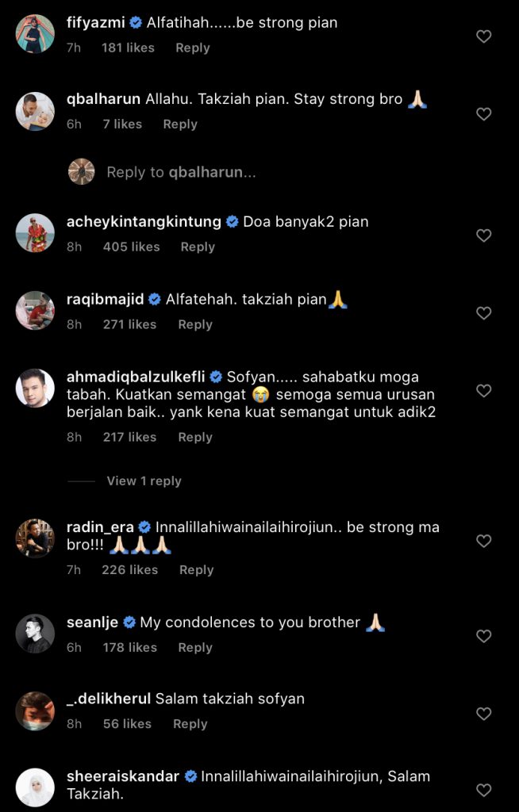
Task: Like acheykintangkintung's comment
Action: (x=483, y=236)
